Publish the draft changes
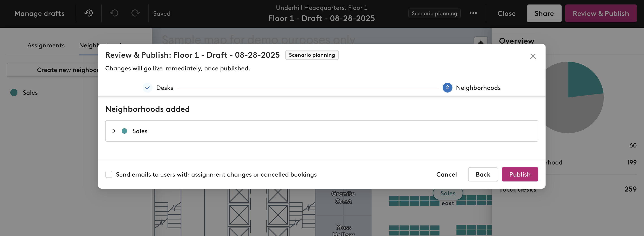Screen dimensions: 644x236 click(x=520, y=174)
